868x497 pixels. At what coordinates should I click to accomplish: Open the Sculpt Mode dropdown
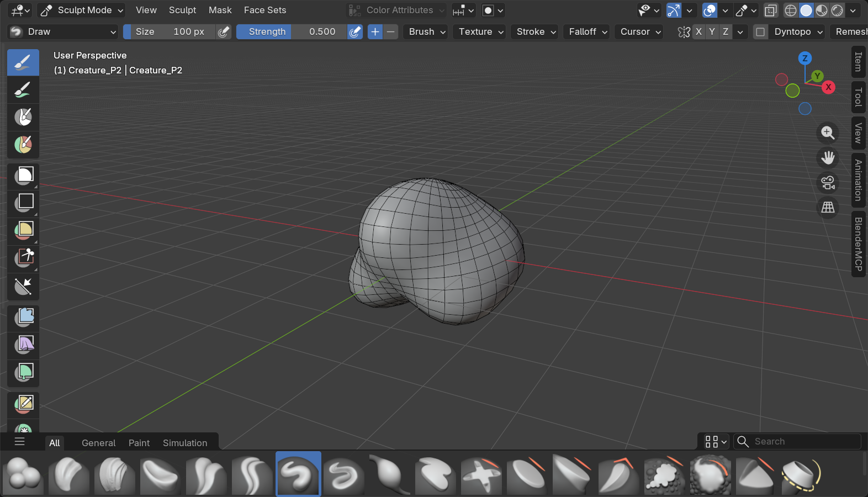[x=82, y=10]
